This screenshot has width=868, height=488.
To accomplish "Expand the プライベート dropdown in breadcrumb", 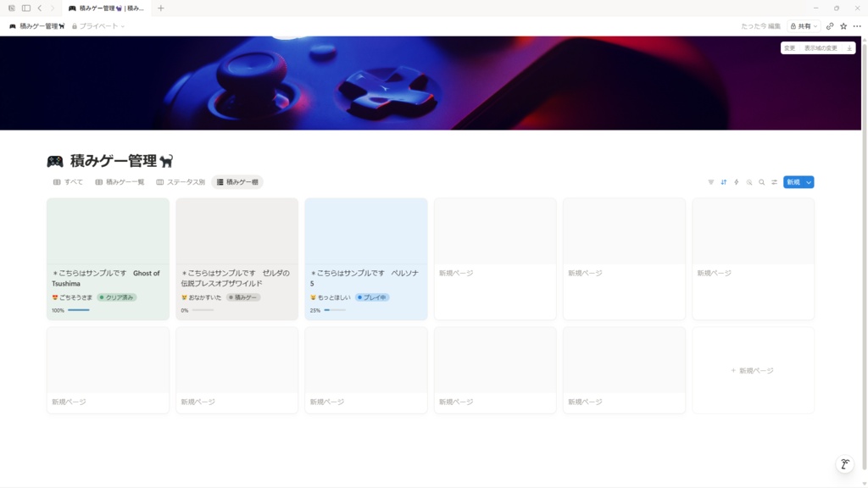I will pos(98,26).
